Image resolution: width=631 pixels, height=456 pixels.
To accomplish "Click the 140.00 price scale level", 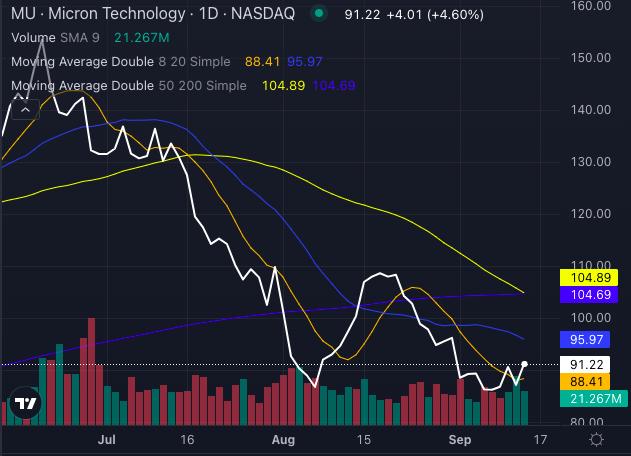I will 590,109.
